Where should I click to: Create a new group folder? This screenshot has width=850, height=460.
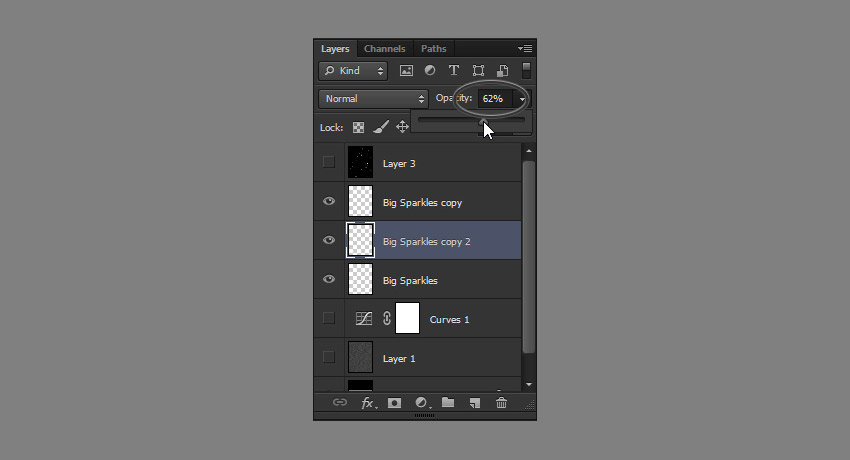448,402
